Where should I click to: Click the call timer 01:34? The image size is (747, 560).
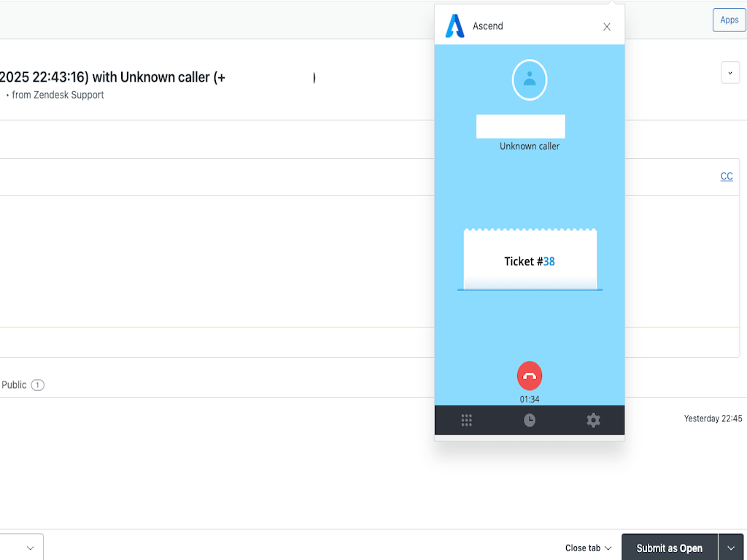coord(530,400)
